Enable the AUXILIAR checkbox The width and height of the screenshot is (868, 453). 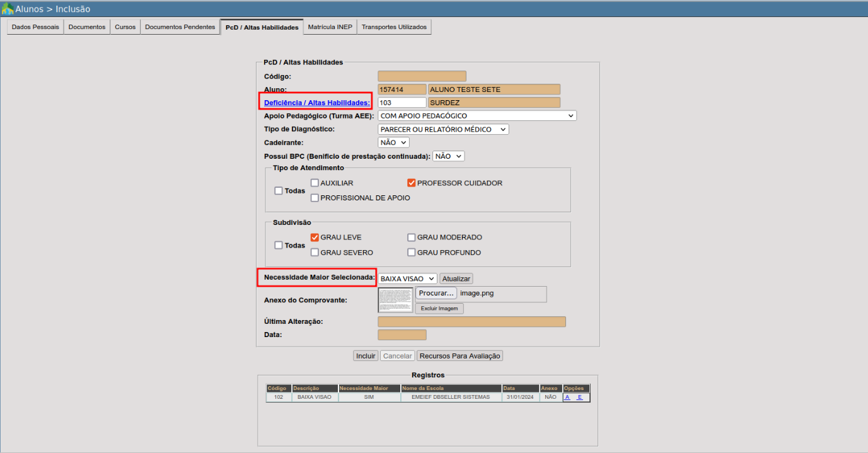click(315, 183)
